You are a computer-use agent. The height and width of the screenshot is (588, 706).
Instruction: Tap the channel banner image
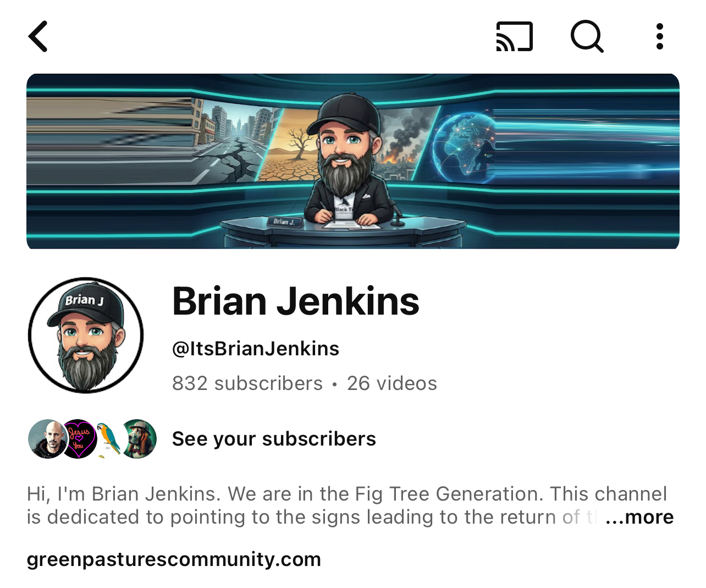(x=353, y=161)
